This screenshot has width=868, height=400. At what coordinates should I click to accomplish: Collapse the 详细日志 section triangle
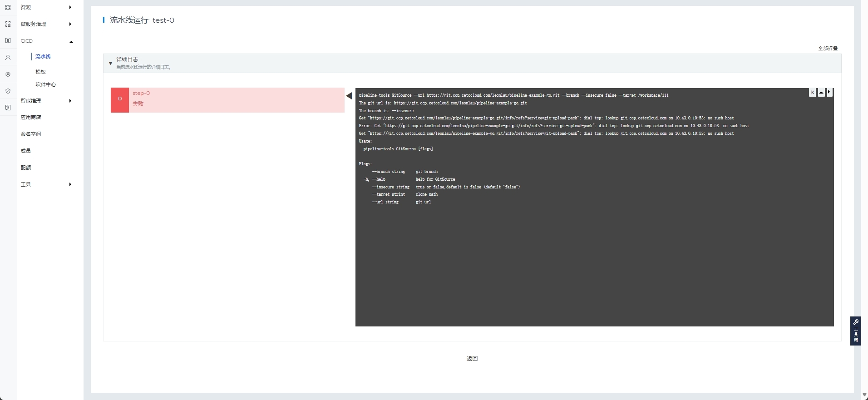pyautogui.click(x=110, y=64)
